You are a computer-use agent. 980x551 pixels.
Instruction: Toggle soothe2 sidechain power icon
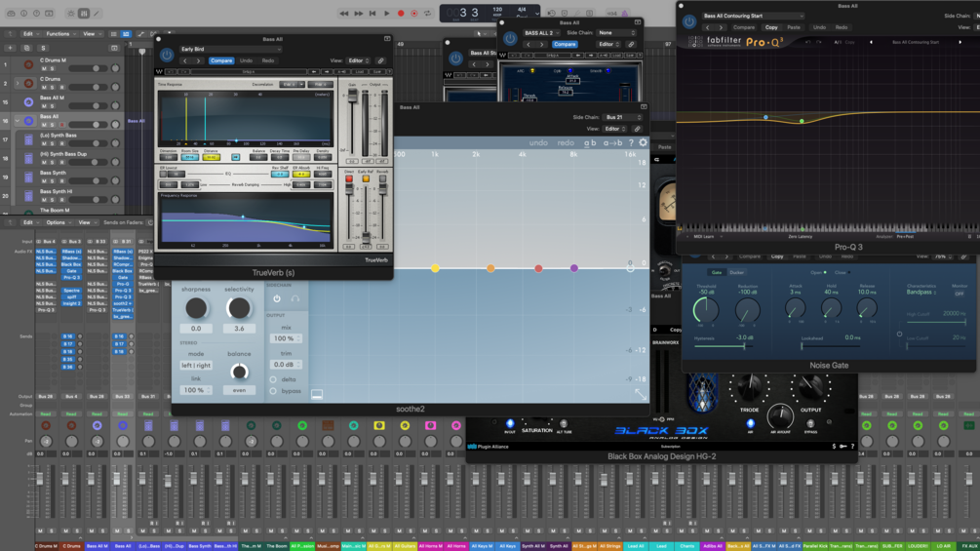tap(277, 298)
